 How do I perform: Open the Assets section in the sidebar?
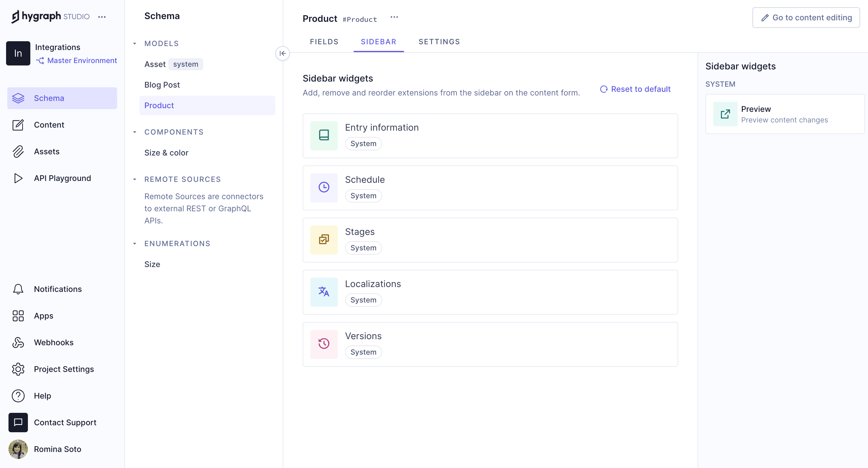[47, 152]
